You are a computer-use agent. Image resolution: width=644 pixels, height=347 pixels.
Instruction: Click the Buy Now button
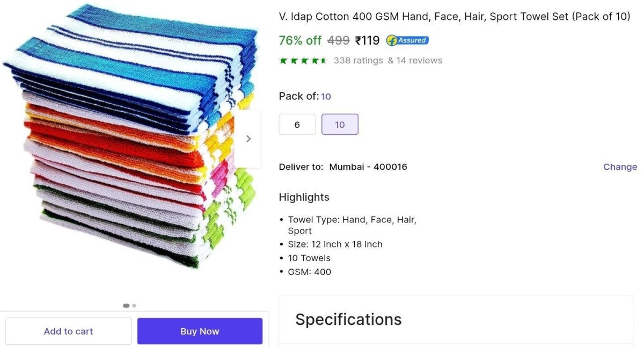coord(200,331)
